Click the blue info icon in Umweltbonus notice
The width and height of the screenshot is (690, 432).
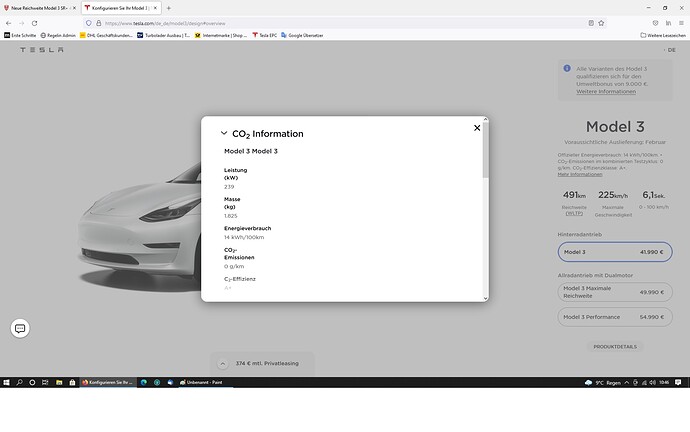(x=567, y=69)
